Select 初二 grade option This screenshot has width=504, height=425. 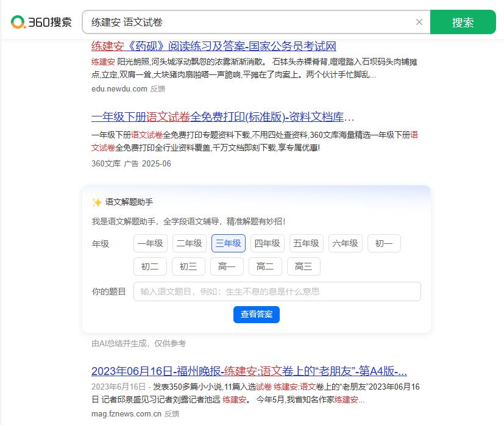[150, 266]
